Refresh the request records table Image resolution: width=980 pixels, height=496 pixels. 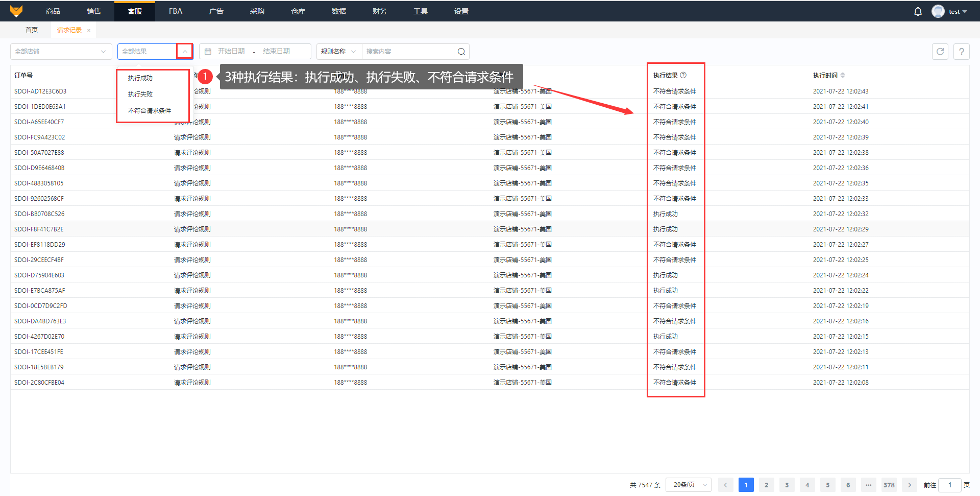pos(940,52)
